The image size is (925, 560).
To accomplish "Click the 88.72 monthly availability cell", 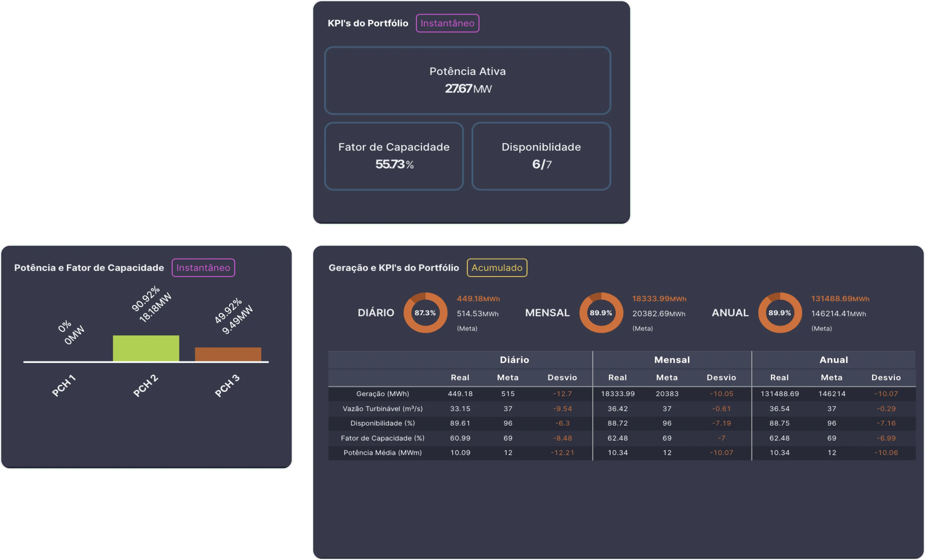I will coord(618,423).
